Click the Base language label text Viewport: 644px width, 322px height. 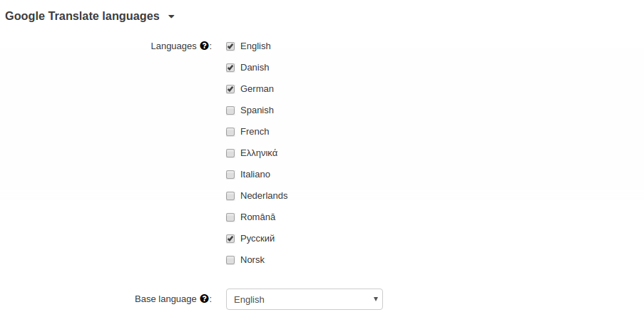pyautogui.click(x=165, y=299)
